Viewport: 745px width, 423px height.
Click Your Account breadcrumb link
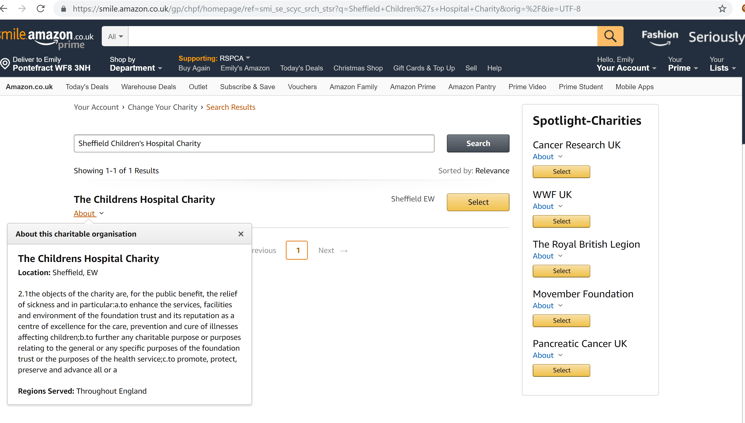(x=96, y=107)
